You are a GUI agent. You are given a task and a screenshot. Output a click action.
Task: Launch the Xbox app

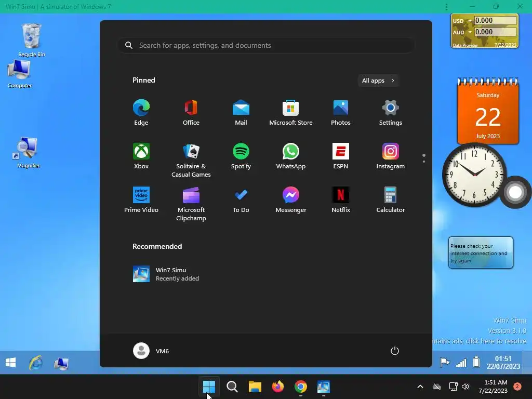141,156
